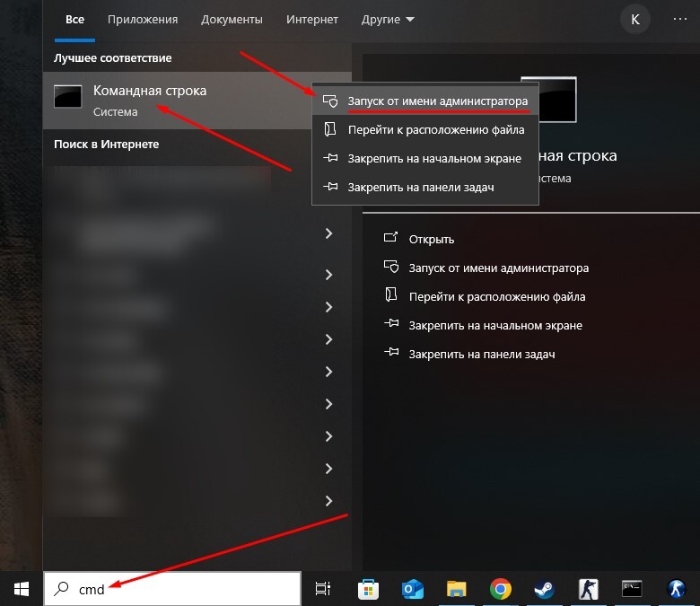Switch to the Приложения tab
The height and width of the screenshot is (606, 700).
tap(142, 19)
